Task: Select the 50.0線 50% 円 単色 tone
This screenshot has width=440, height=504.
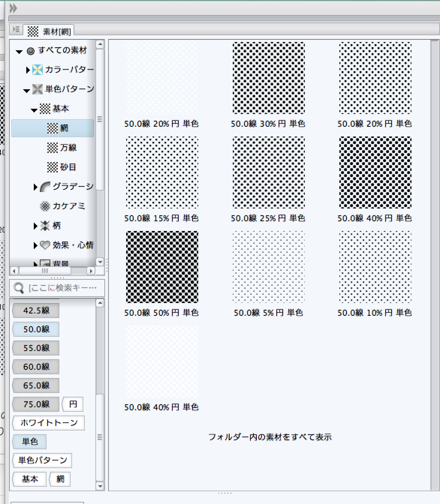Action: [x=162, y=267]
